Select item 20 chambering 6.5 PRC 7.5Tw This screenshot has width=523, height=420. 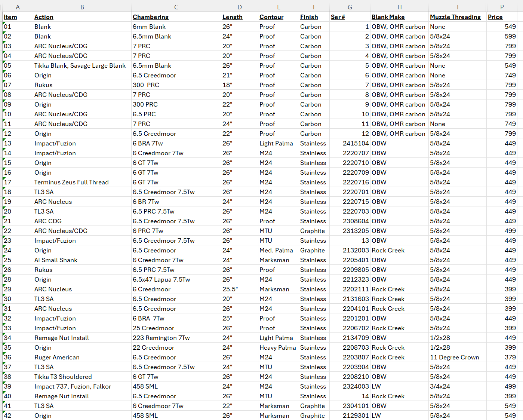(176, 211)
